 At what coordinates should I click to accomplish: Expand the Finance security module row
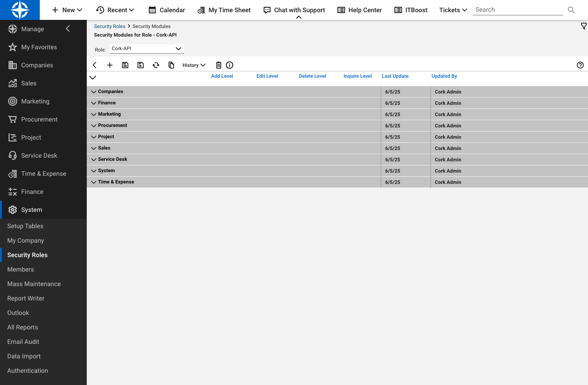pos(94,103)
